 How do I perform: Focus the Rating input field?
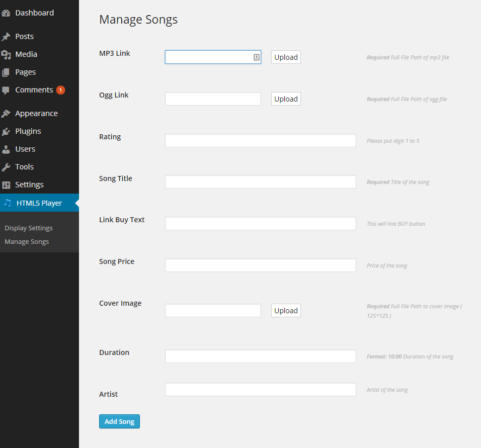(261, 140)
